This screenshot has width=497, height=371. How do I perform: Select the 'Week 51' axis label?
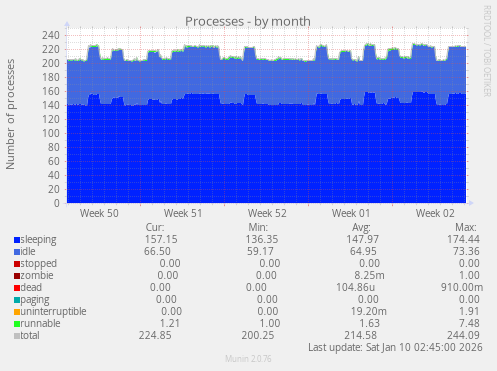click(183, 213)
